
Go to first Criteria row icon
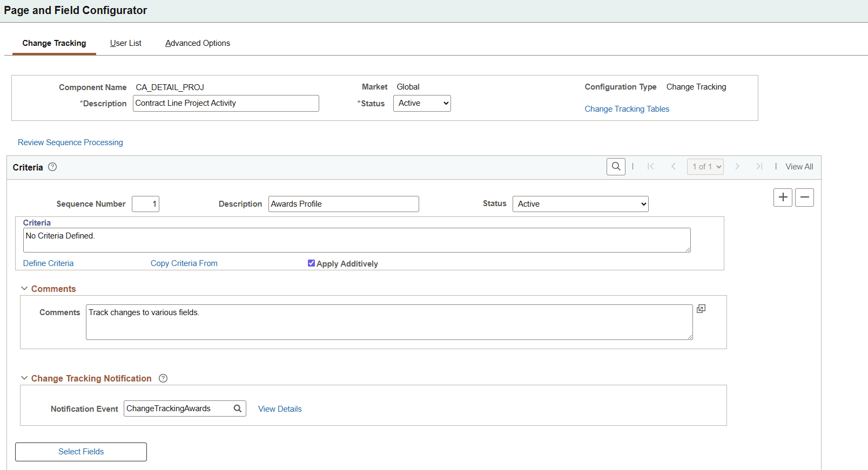pos(651,167)
